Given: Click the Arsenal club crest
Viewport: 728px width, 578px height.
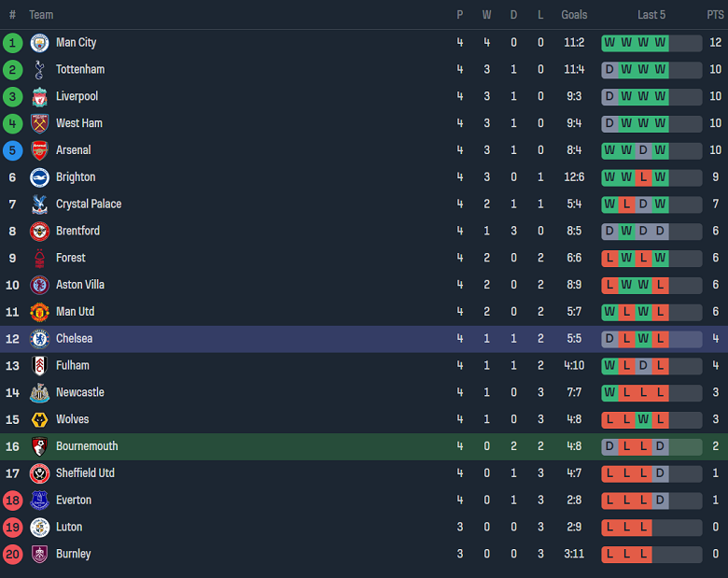Looking at the screenshot, I should tap(39, 150).
